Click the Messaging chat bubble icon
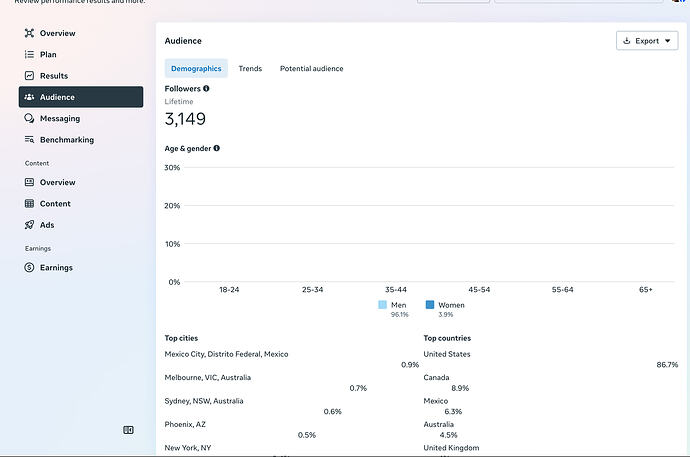This screenshot has width=690, height=457. point(29,118)
